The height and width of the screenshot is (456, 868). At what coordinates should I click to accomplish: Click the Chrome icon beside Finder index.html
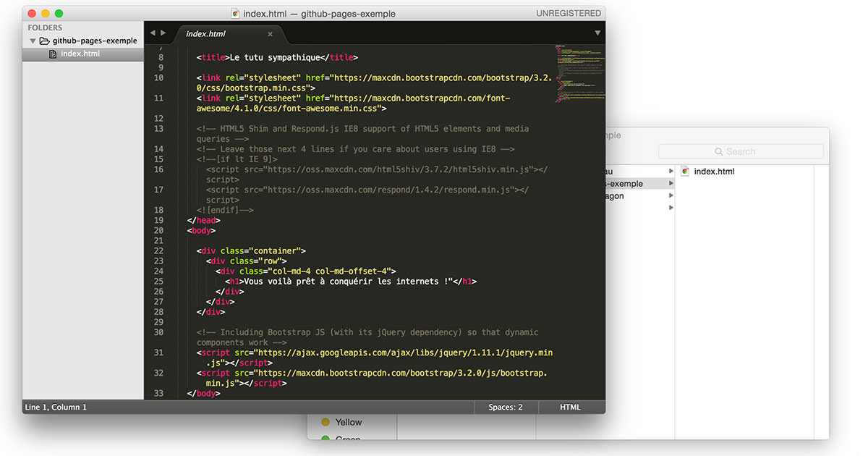tap(685, 172)
